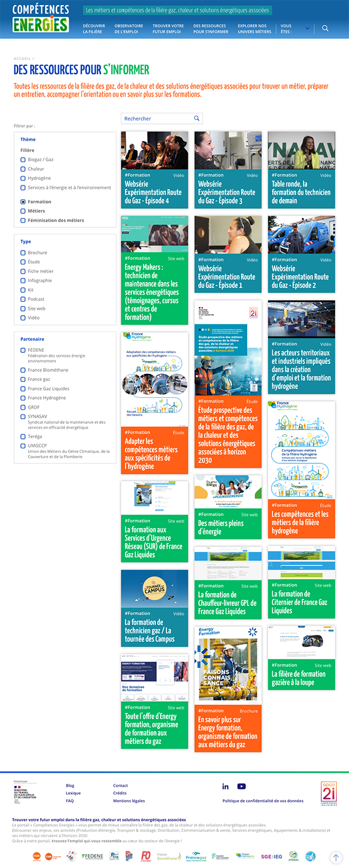Click the Francegaz footer logo
349x868 pixels.
tap(195, 856)
